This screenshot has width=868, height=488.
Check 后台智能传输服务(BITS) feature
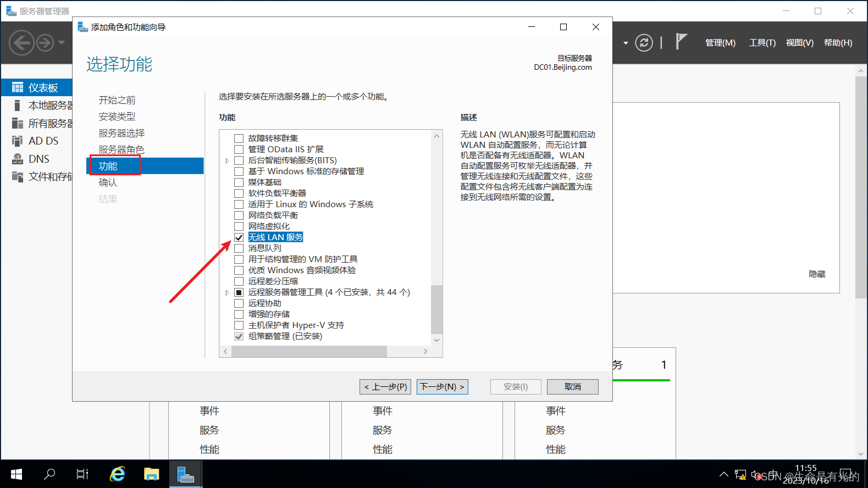click(x=239, y=160)
